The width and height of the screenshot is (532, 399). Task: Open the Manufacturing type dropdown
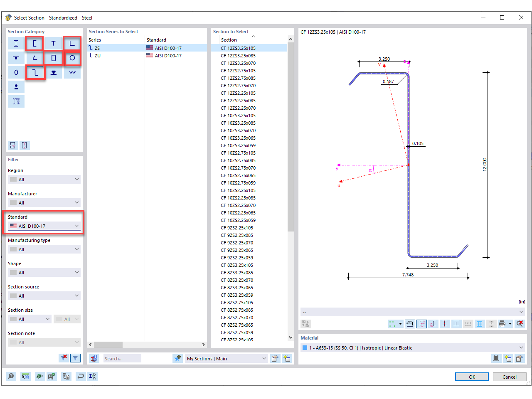[44, 249]
